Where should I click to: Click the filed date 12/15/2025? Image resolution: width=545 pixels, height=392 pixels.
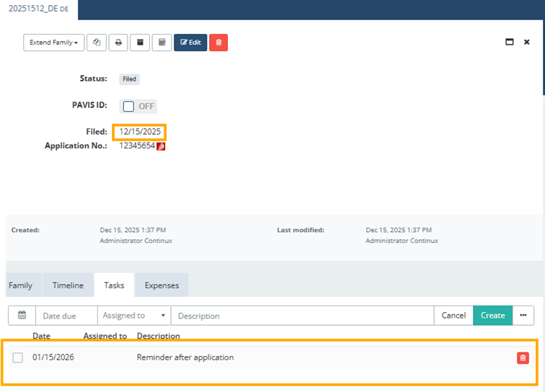click(x=140, y=132)
